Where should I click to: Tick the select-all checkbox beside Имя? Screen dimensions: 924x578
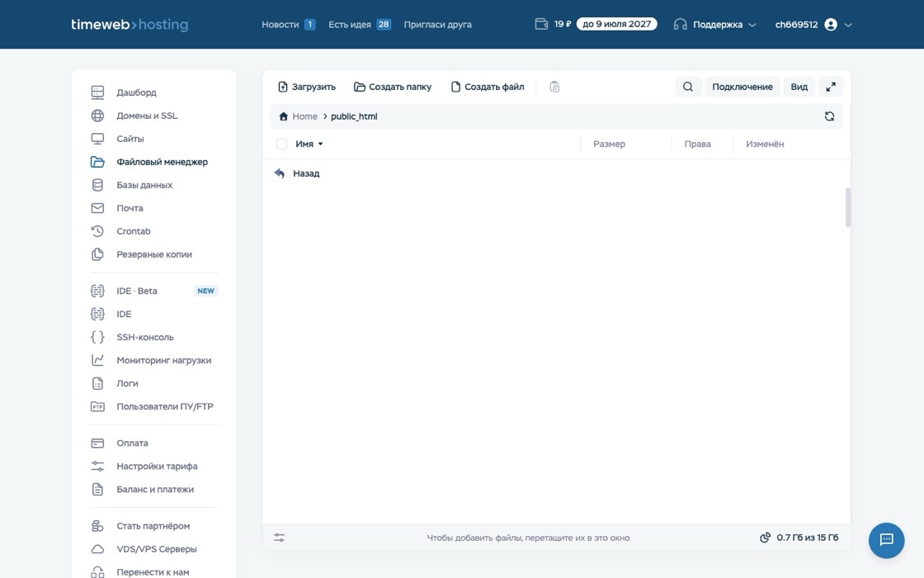click(281, 144)
